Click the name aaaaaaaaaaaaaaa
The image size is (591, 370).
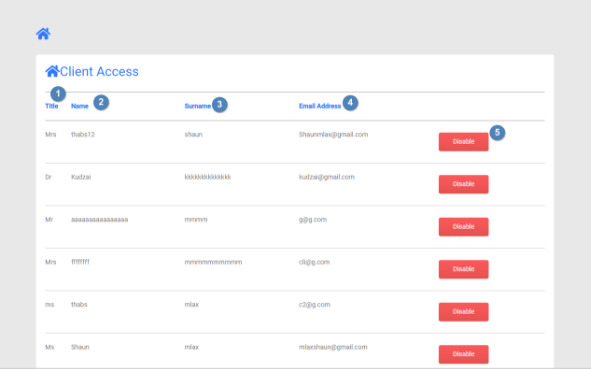pyautogui.click(x=100, y=220)
